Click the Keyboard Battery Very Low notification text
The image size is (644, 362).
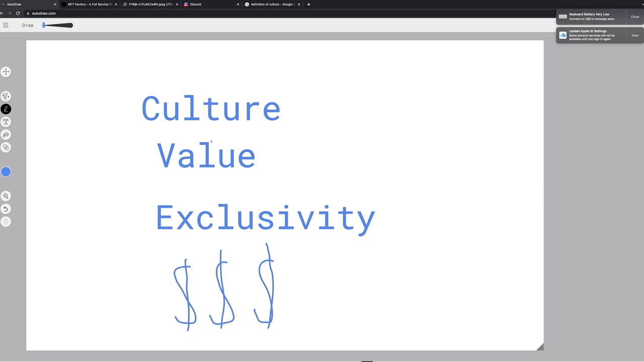592,17
